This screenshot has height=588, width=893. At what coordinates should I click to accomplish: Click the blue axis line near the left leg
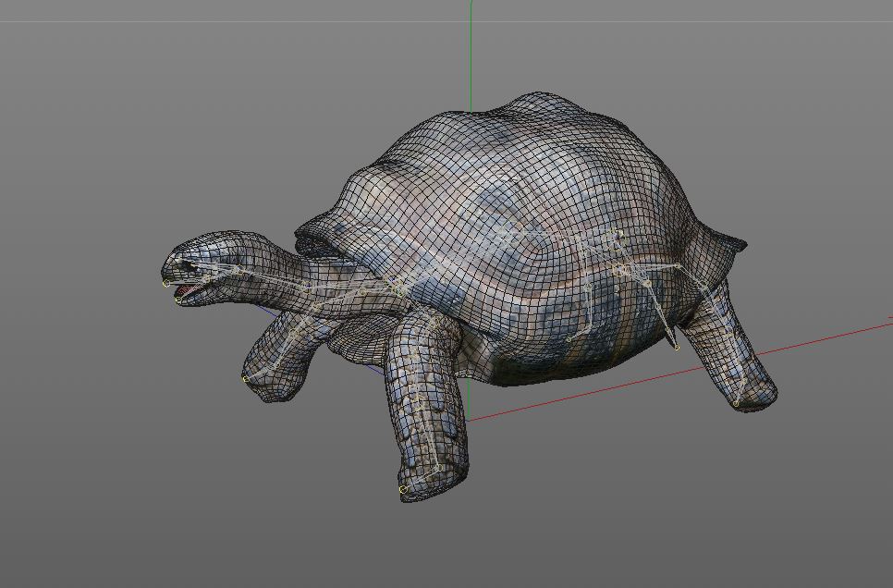pyautogui.click(x=270, y=312)
